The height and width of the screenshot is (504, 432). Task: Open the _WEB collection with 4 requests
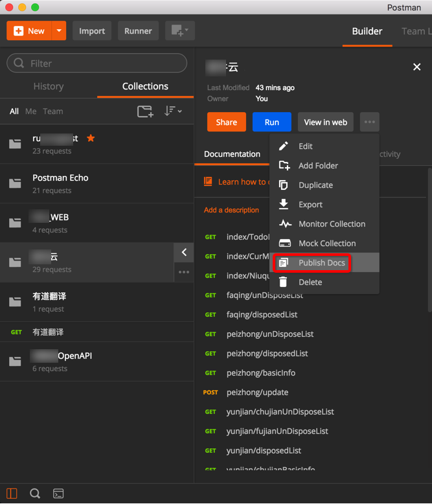click(97, 223)
